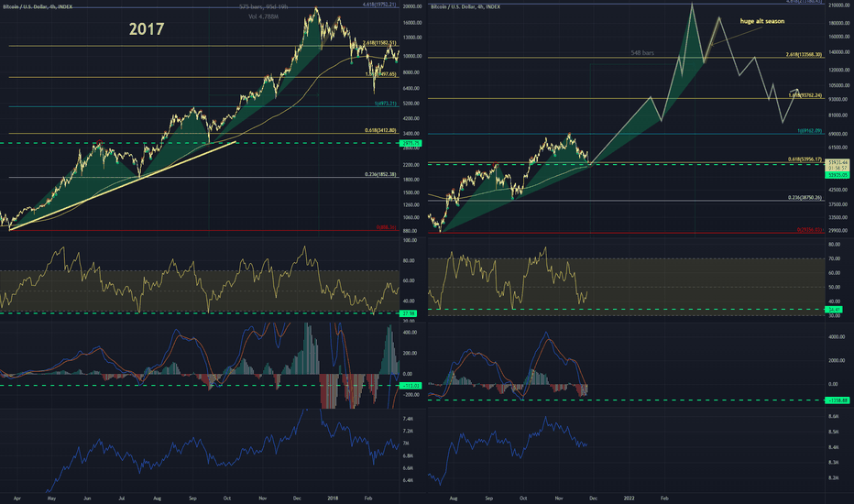
Task: Click the 10000.00 price axis label
Action: [x=412, y=56]
